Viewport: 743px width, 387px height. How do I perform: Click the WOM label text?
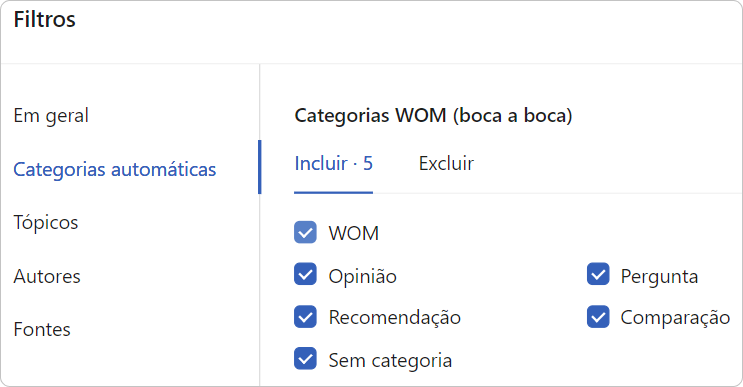click(x=353, y=234)
